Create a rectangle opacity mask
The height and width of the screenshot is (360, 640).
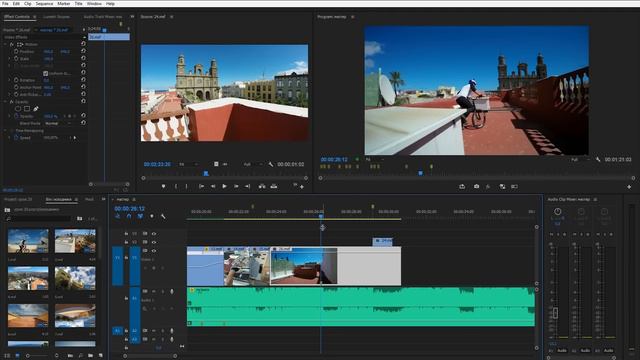pos(27,109)
